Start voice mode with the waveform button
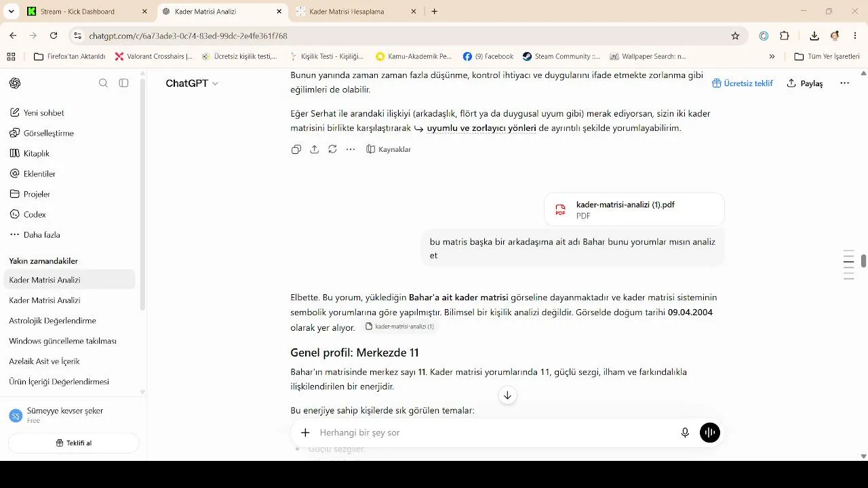 (710, 432)
